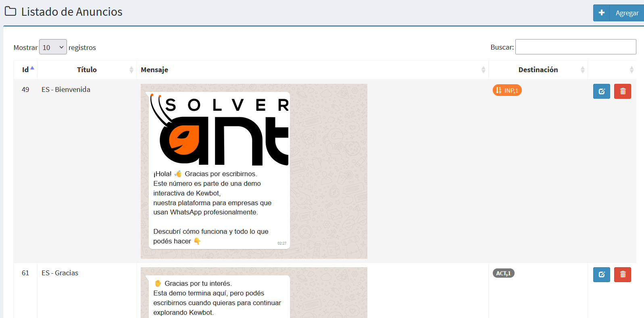Edit the ES - Bienvenida announcement

point(601,91)
